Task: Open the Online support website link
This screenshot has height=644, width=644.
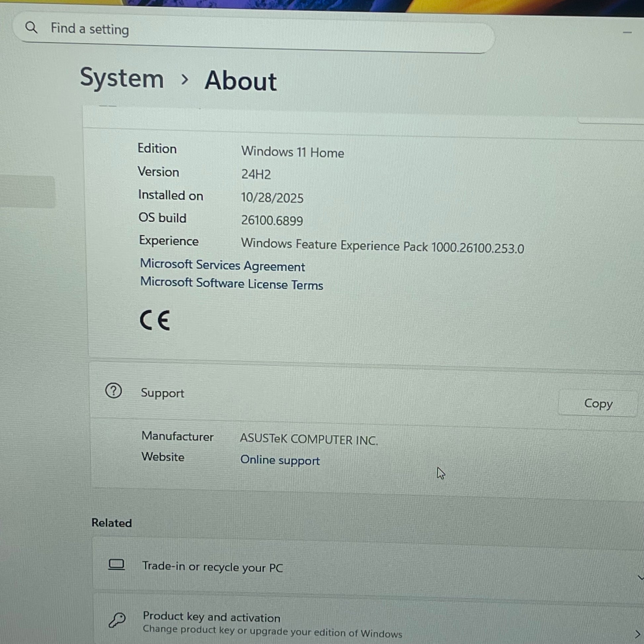Action: click(x=280, y=460)
